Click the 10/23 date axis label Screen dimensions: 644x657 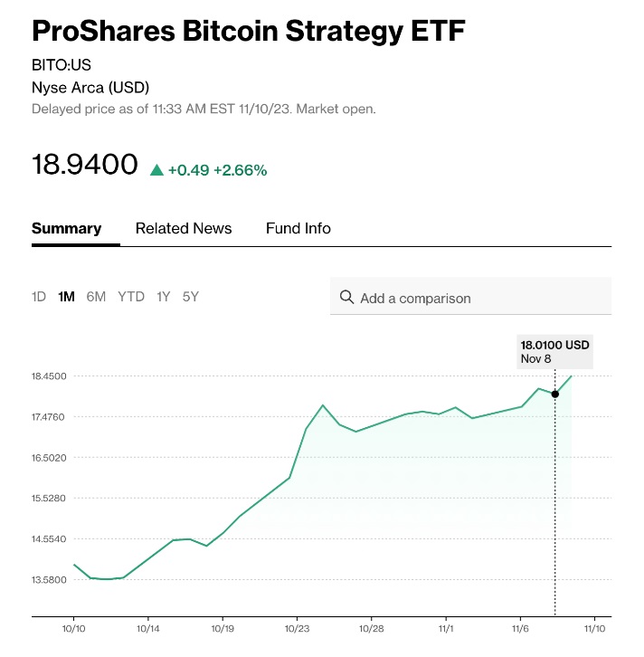(x=297, y=627)
